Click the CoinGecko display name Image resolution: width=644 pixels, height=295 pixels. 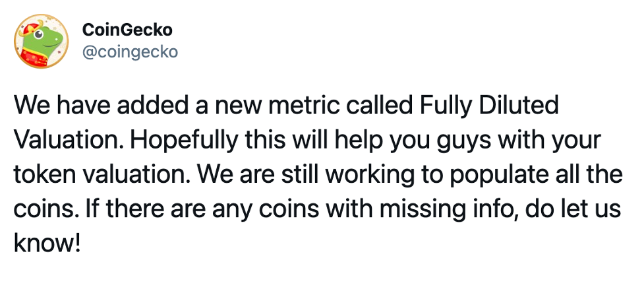coord(127,30)
